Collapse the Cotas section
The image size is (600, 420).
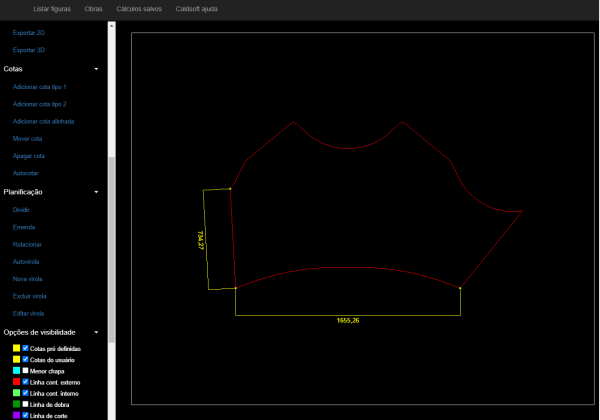click(96, 69)
